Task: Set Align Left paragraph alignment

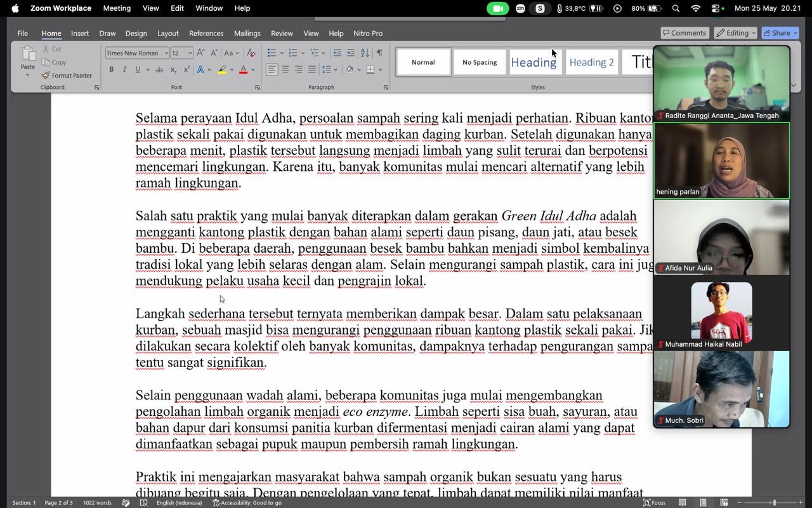Action: [272, 69]
